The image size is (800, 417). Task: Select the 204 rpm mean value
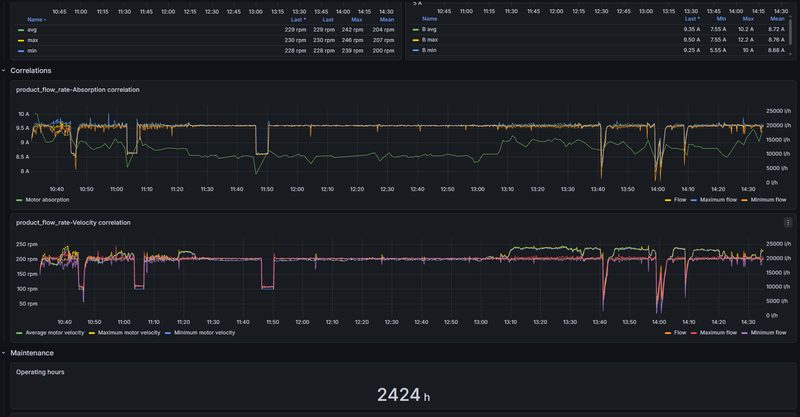click(383, 30)
